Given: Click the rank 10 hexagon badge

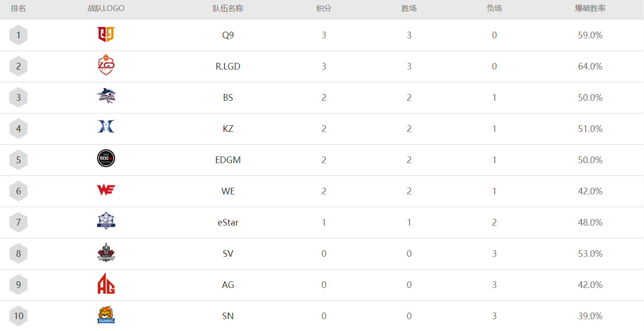Looking at the screenshot, I should [x=18, y=316].
